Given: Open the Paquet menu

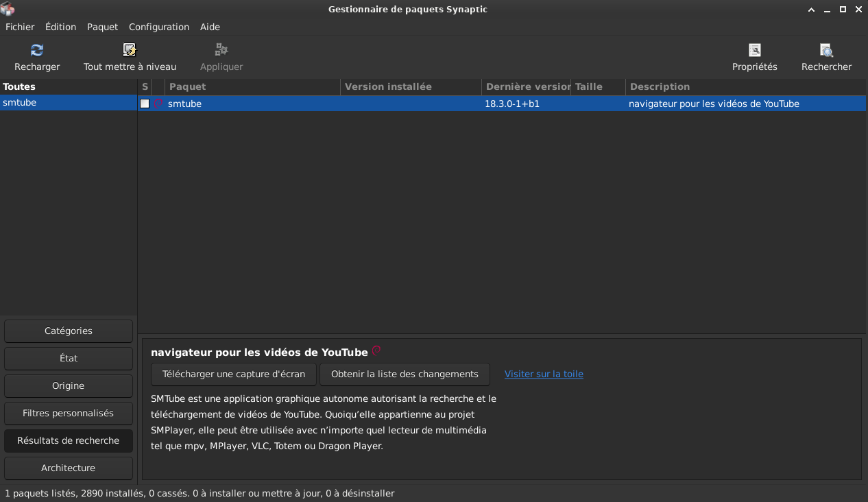Looking at the screenshot, I should (x=102, y=27).
